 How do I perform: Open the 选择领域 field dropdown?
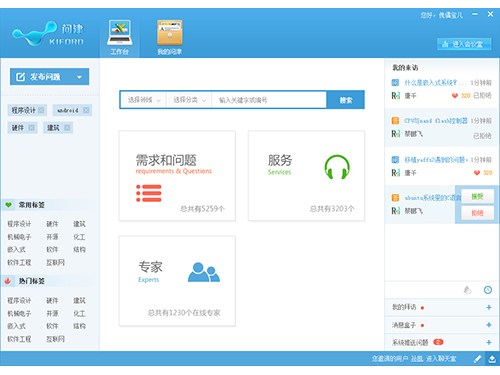[144, 100]
